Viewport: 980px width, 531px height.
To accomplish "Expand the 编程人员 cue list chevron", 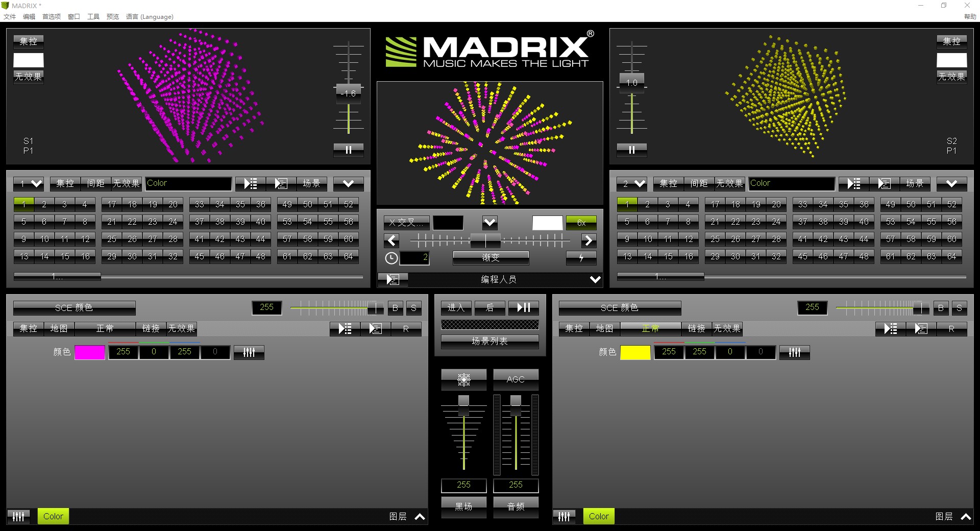I will (595, 279).
